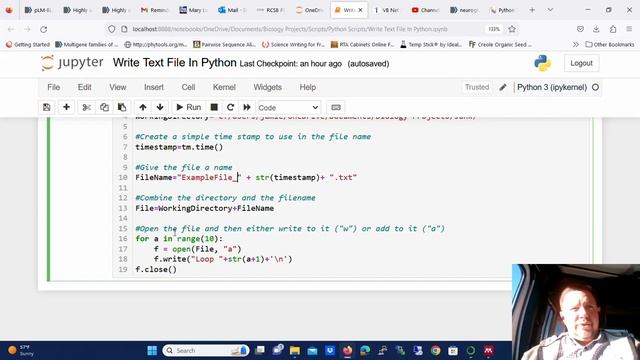Go forward with the browser forward arrow
Screen dimensions: 640x360
click(x=27, y=29)
